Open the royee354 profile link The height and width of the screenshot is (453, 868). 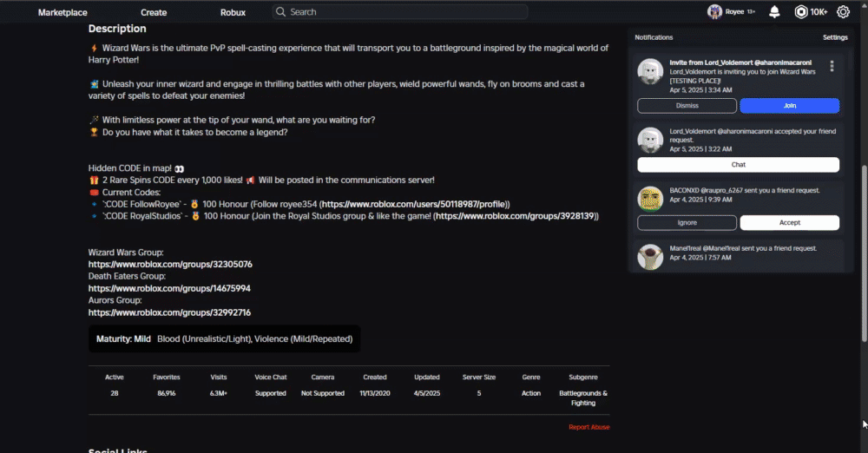(x=415, y=204)
